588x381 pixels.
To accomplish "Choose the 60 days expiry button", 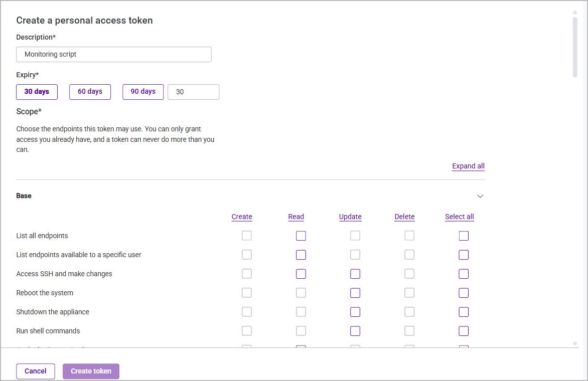I will (x=90, y=92).
